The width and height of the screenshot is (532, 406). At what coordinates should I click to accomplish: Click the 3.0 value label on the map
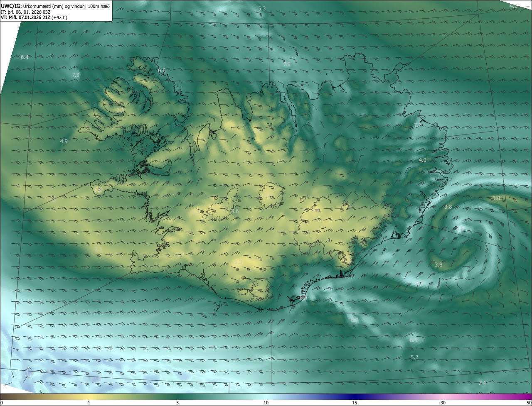[496, 198]
